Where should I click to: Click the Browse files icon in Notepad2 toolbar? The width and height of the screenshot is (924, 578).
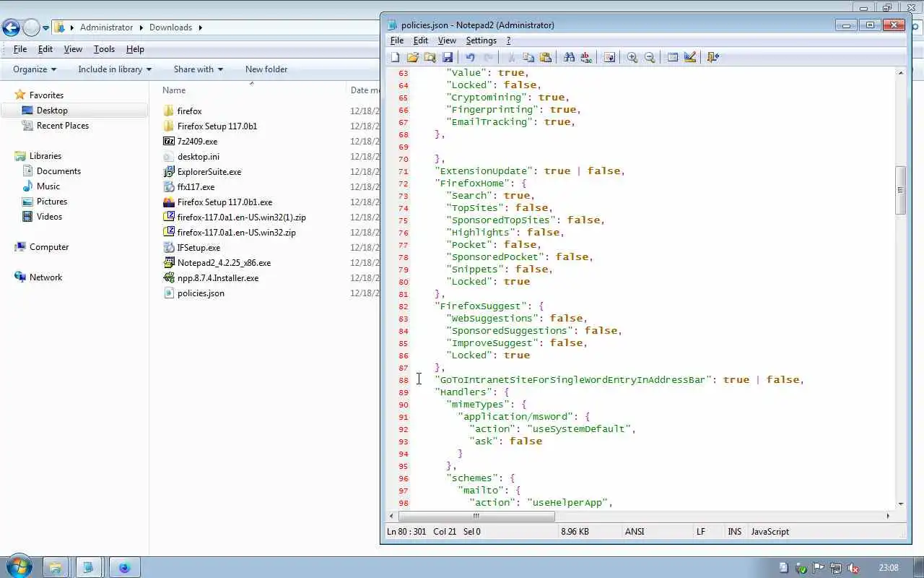click(x=430, y=57)
